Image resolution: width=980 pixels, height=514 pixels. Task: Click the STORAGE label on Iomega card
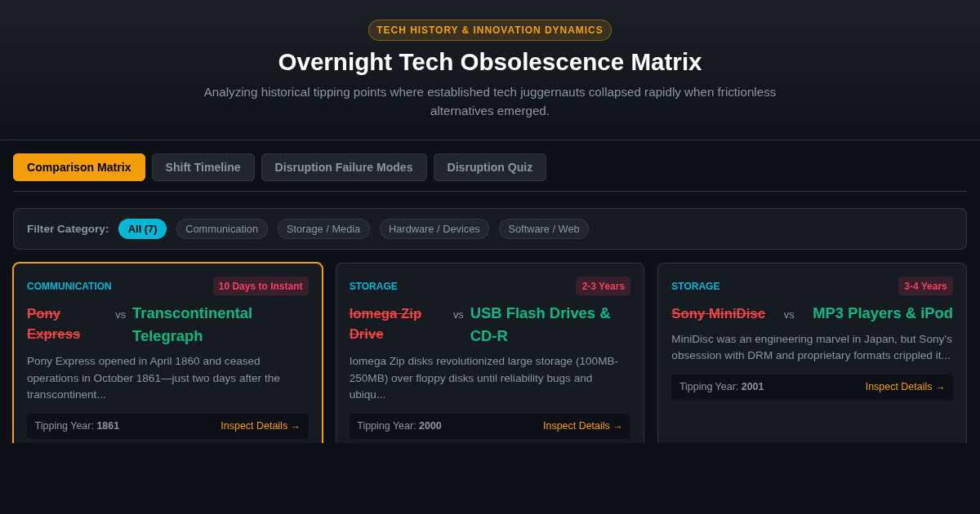pos(373,286)
